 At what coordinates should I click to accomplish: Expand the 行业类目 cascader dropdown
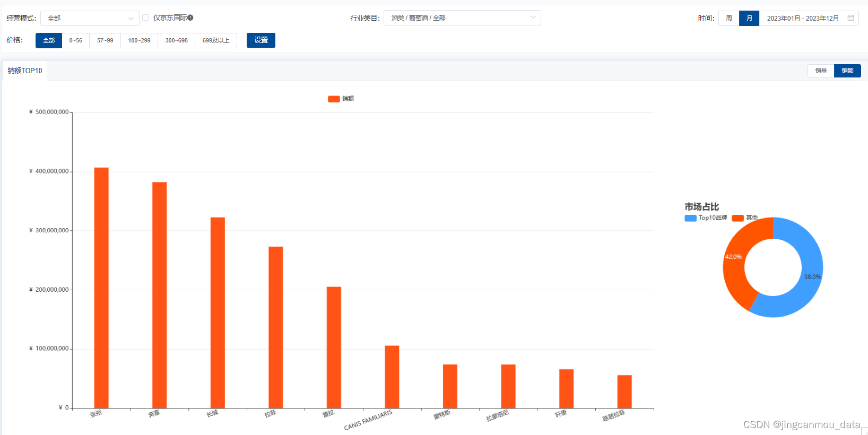[x=462, y=18]
